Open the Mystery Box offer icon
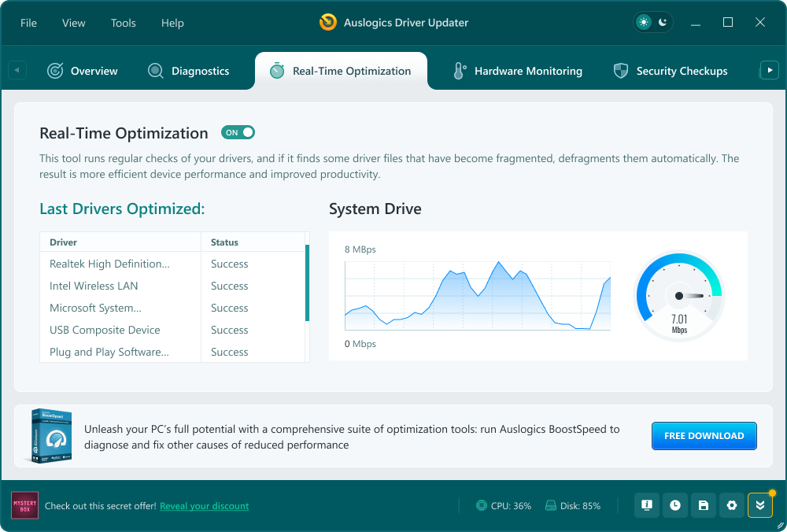This screenshot has width=787, height=532. pyautogui.click(x=24, y=505)
